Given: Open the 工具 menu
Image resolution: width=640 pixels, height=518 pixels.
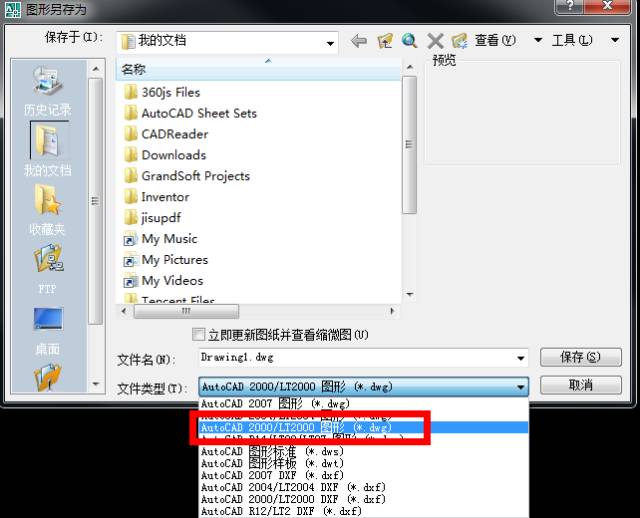Looking at the screenshot, I should 572,41.
